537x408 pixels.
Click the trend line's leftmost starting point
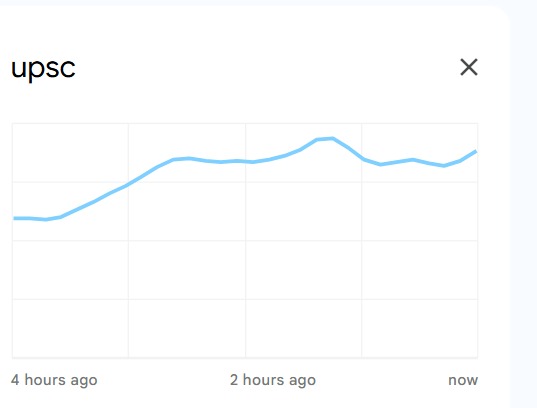(x=14, y=218)
